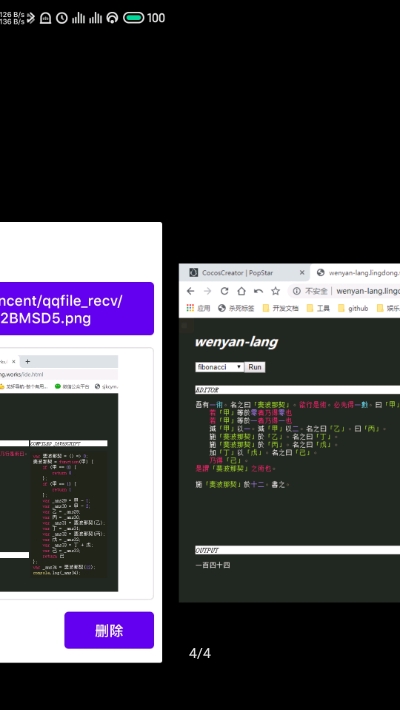Switch to the wenyan-lang browser tab

(x=358, y=273)
